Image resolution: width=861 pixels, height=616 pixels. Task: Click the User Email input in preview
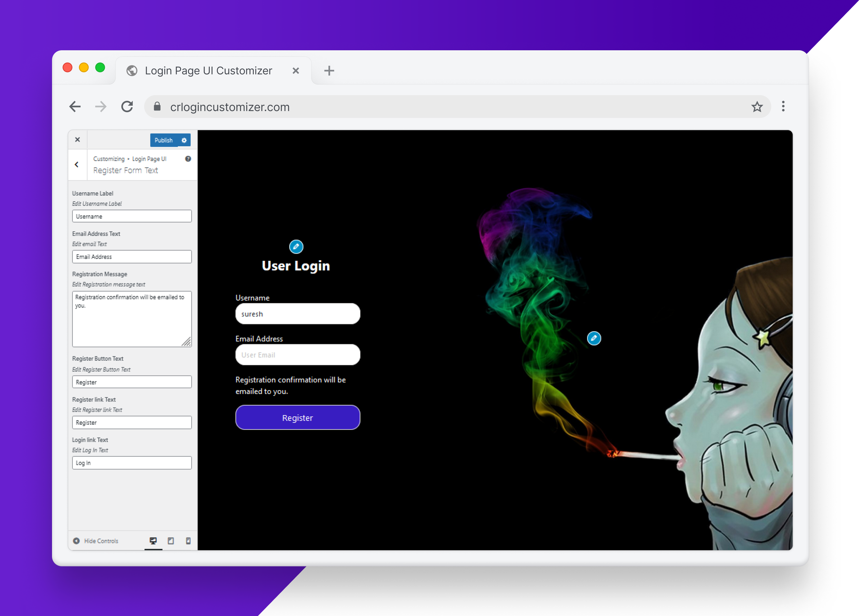(298, 355)
